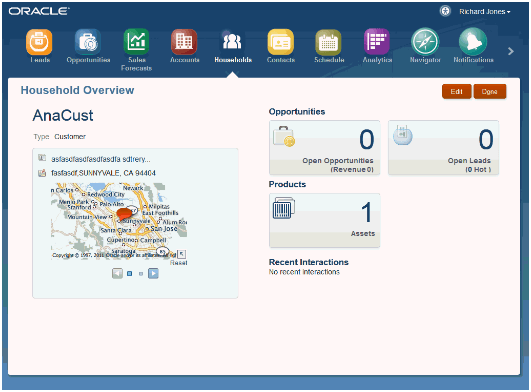Open the Leads icon
The image size is (531, 392).
tap(39, 42)
